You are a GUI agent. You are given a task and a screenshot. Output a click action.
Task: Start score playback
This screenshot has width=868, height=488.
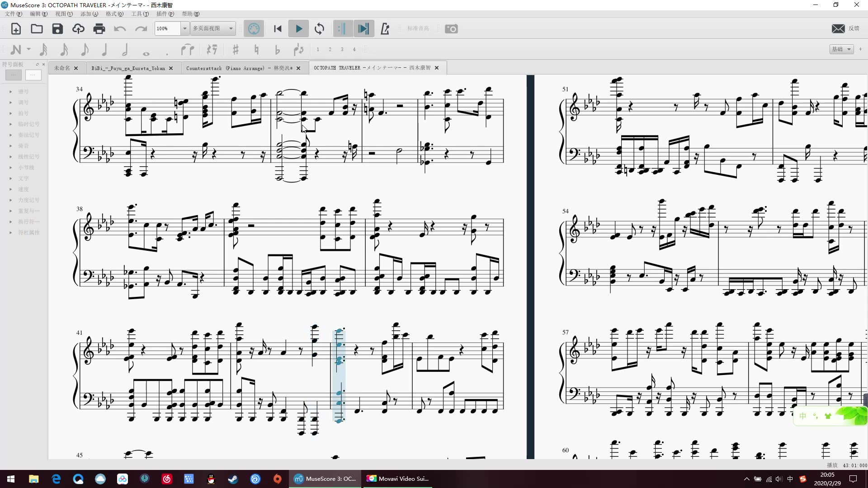[298, 29]
